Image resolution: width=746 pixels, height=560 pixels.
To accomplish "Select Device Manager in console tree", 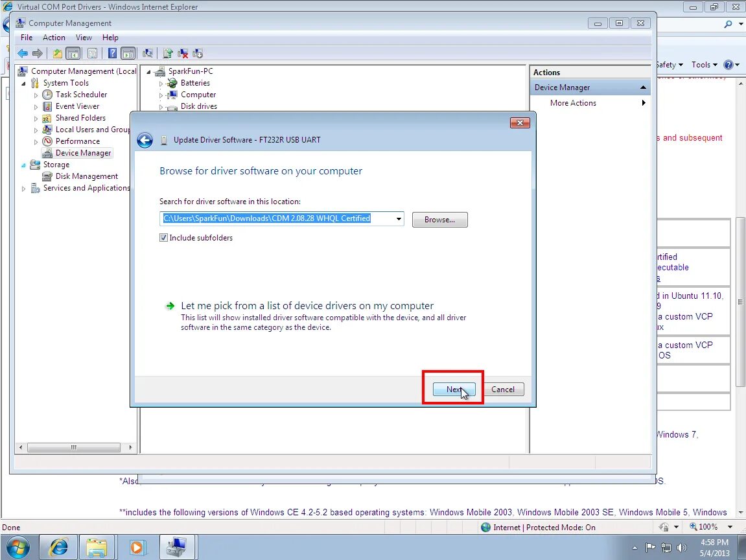I will pos(83,153).
